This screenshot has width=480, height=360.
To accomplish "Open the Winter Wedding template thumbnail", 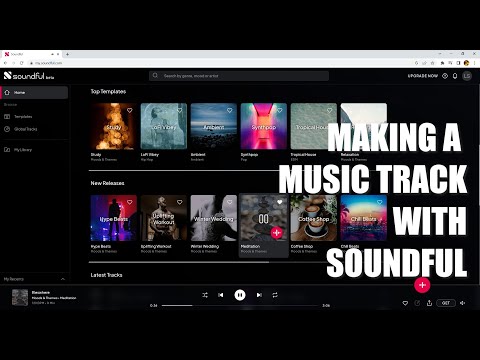I will [214, 218].
